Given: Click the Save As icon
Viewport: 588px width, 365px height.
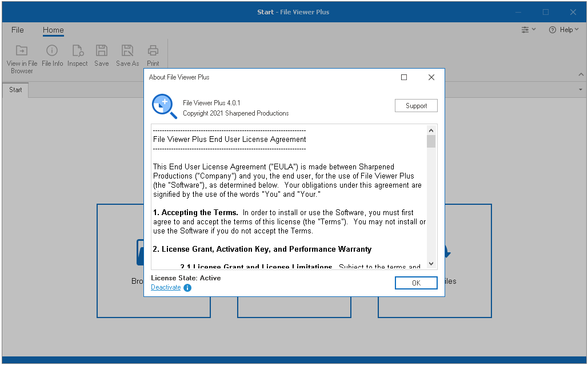Looking at the screenshot, I should [127, 50].
